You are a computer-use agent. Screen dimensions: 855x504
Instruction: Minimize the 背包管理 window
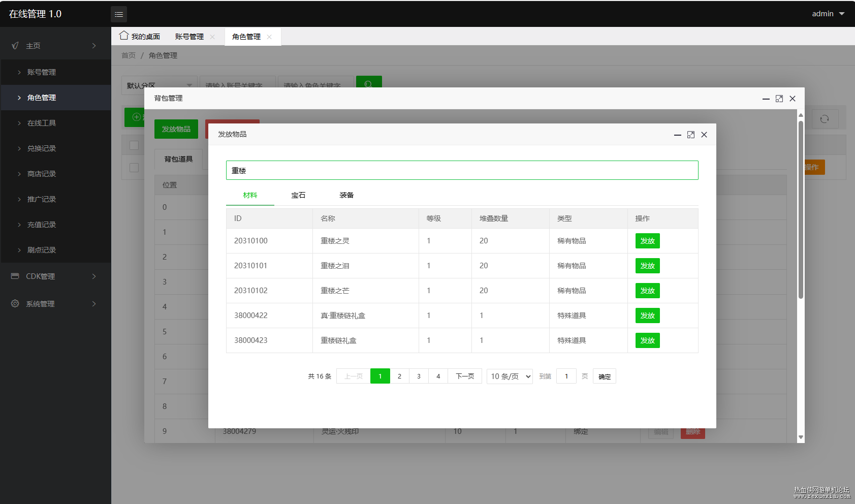766,99
